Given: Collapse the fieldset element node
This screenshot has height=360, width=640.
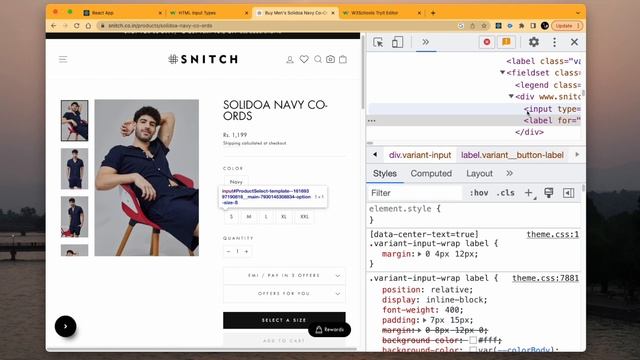Looking at the screenshot, I should (502, 73).
